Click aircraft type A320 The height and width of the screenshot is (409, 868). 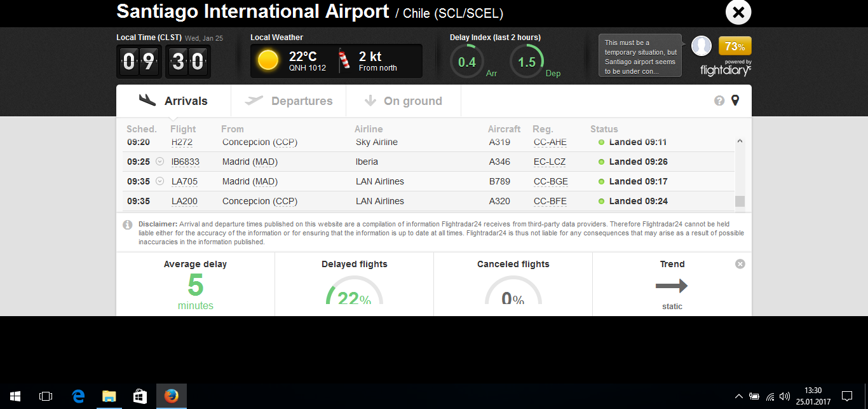point(499,201)
